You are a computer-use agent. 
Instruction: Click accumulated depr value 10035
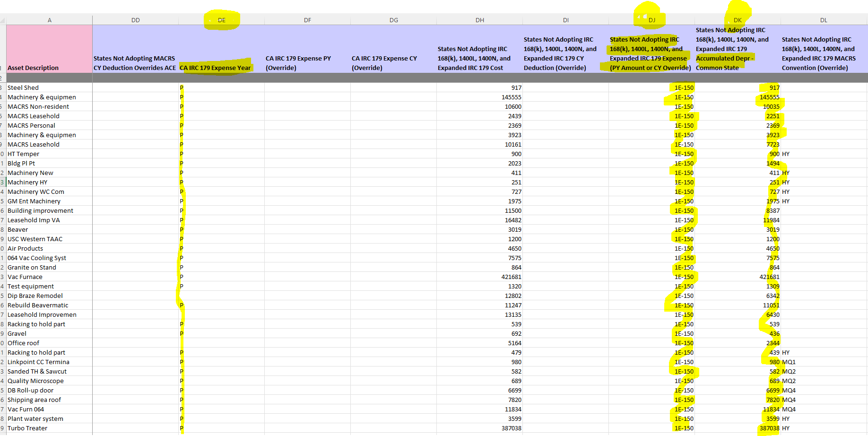click(738, 106)
